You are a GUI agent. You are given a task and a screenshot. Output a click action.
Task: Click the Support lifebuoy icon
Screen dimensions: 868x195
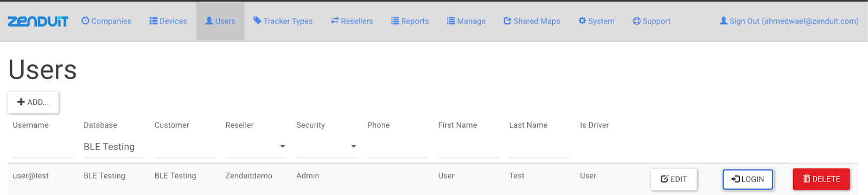(636, 21)
